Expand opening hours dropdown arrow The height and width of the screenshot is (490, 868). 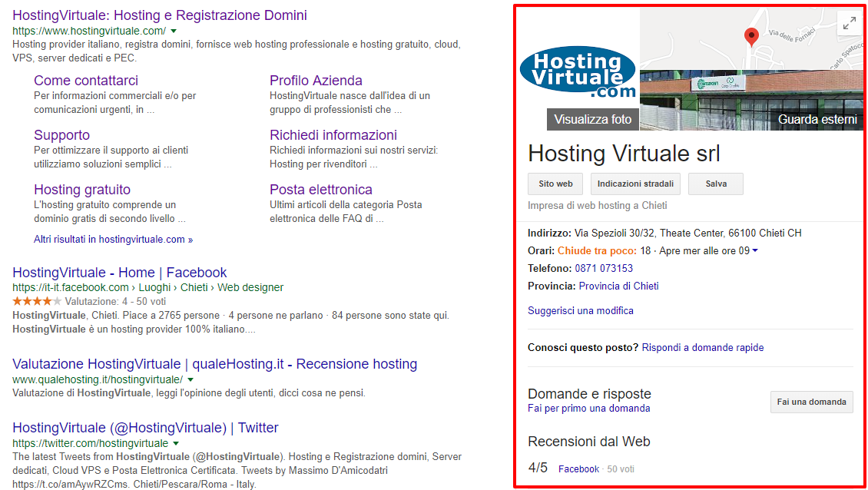click(755, 251)
